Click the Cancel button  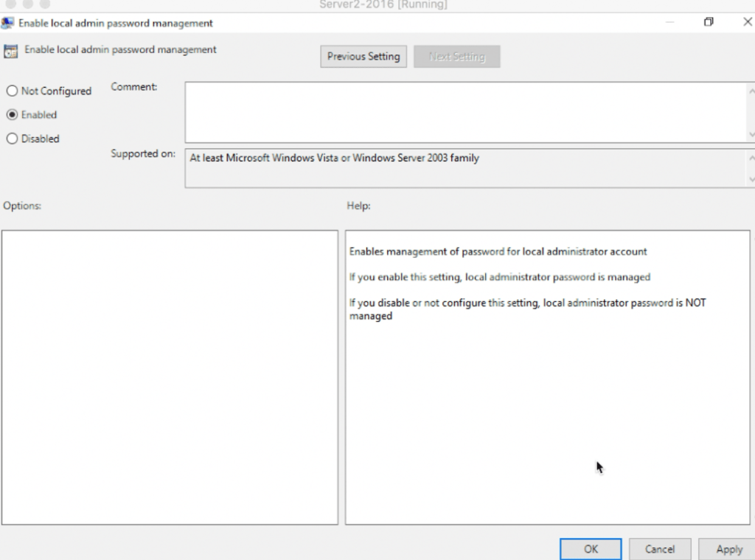pyautogui.click(x=659, y=549)
